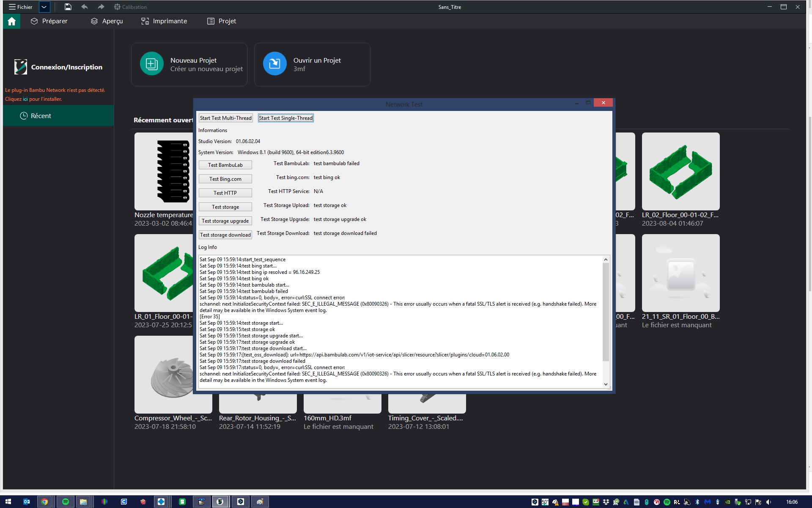Open the Fichier menu
This screenshot has height=508, width=812.
click(20, 7)
